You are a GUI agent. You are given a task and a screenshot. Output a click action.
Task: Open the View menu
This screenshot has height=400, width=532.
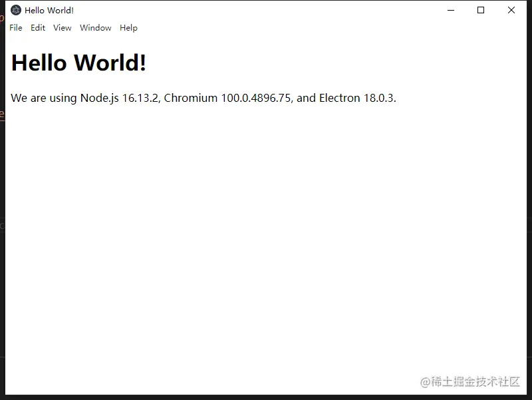(62, 28)
